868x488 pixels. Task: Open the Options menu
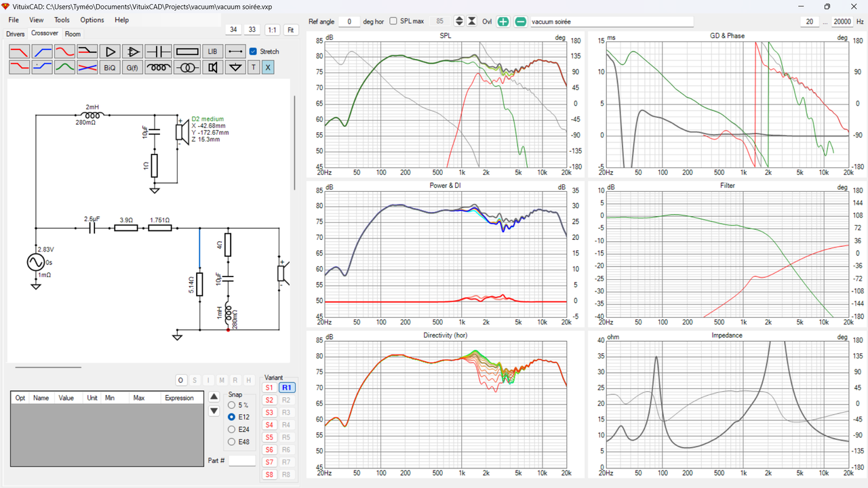click(x=92, y=20)
